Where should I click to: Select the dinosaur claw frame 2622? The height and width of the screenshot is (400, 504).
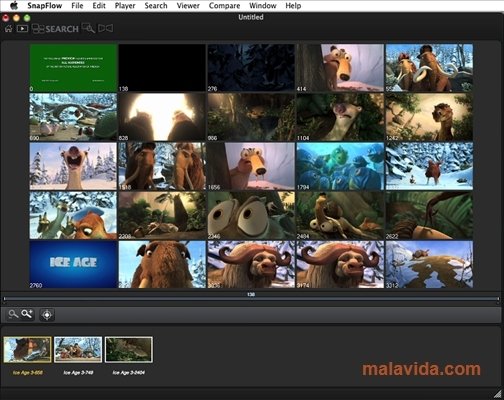pyautogui.click(x=429, y=215)
